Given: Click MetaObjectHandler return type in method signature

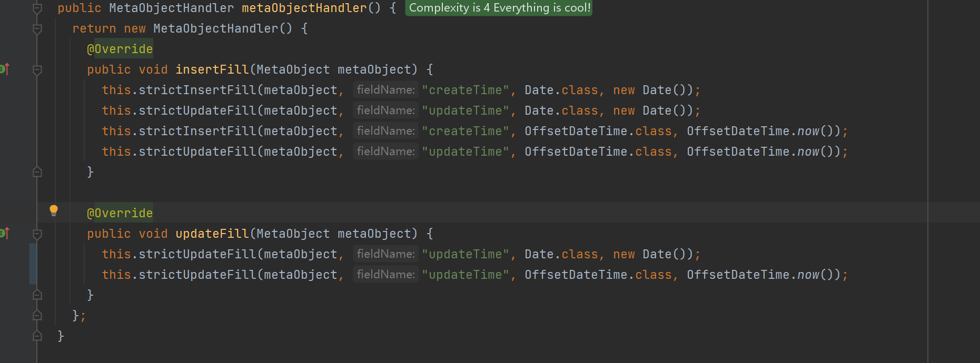Looking at the screenshot, I should coord(171,8).
